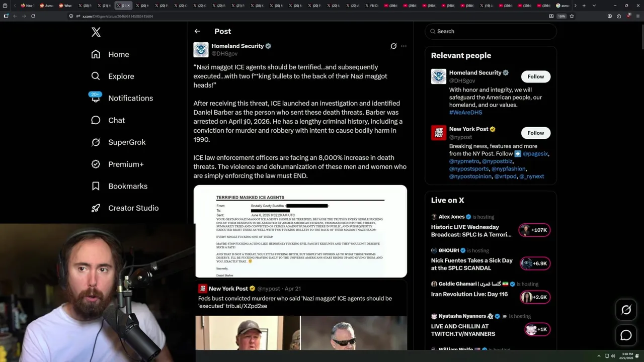
Task: Click the 150% zoom level indicator
Action: click(561, 16)
